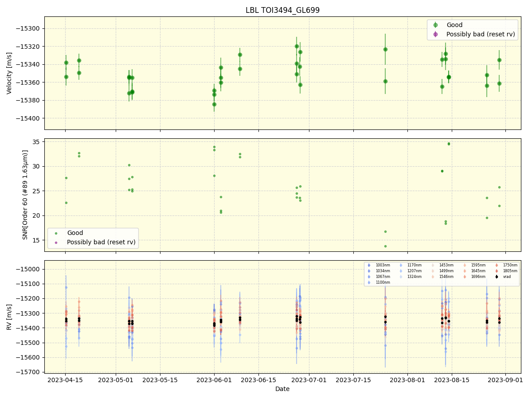Click the 2023-07-01 date tick label

click(309, 380)
